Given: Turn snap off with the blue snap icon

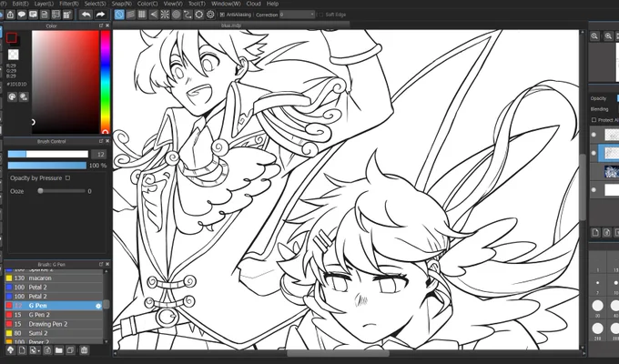Looking at the screenshot, I should pyautogui.click(x=119, y=15).
